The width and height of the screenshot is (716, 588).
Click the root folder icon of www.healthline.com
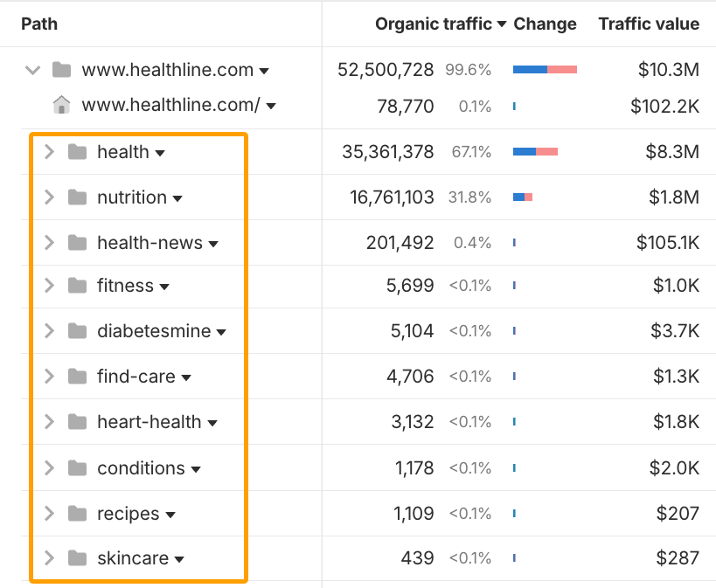[x=60, y=70]
